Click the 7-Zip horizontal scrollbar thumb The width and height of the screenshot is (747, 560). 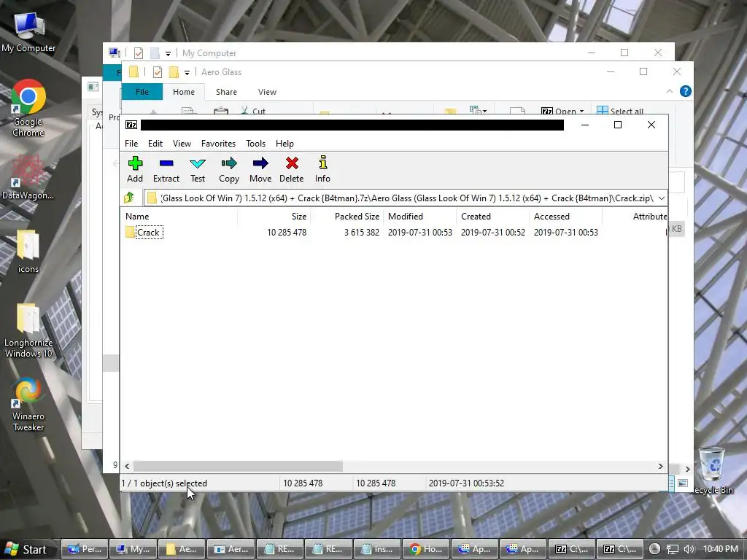(238, 466)
